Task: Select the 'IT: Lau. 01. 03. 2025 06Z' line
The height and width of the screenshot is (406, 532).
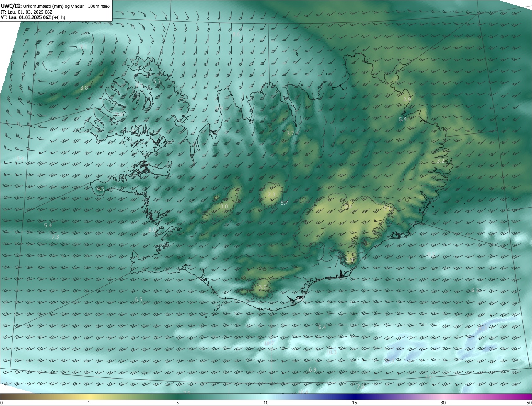Action: tap(27, 12)
